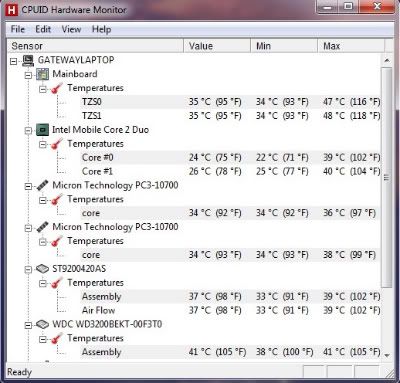Click the 24 °C value for Core #0
Image resolution: width=400 pixels, height=383 pixels.
tap(215, 158)
